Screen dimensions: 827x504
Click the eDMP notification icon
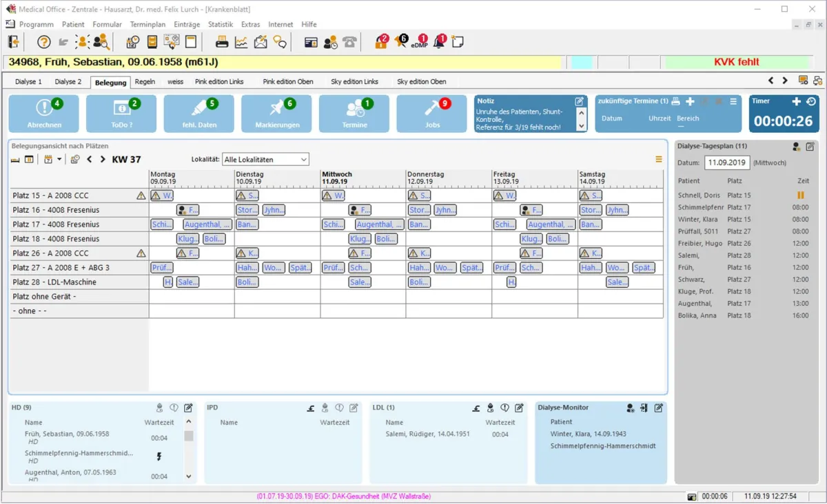pyautogui.click(x=419, y=42)
